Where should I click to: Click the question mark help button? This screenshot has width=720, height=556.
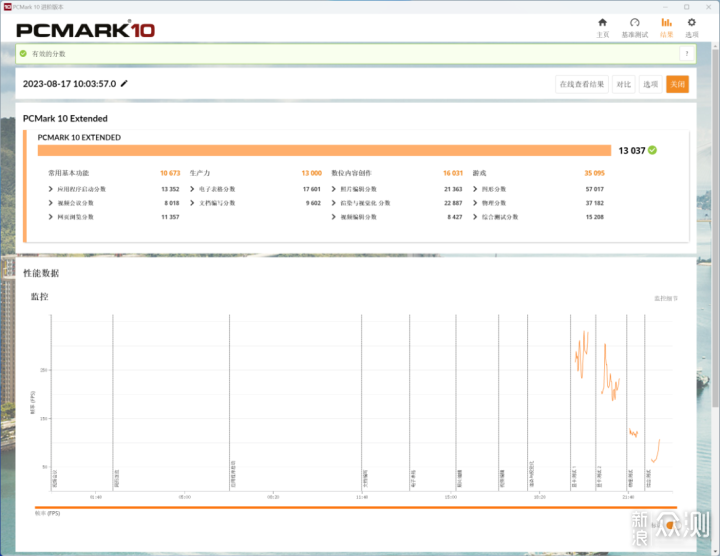(686, 54)
